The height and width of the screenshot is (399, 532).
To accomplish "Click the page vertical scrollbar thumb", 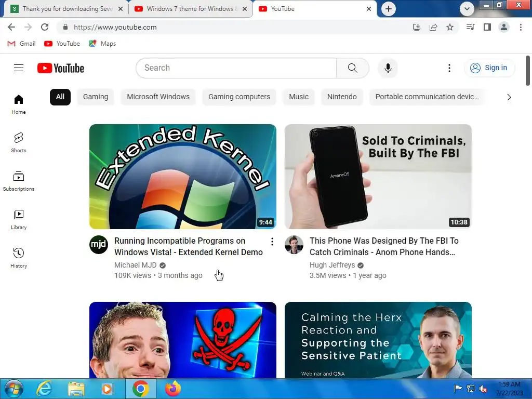I will click(528, 71).
